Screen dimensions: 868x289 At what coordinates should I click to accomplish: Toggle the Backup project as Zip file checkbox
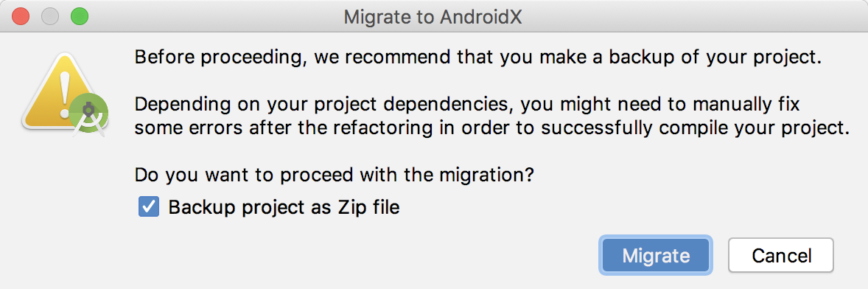point(149,208)
